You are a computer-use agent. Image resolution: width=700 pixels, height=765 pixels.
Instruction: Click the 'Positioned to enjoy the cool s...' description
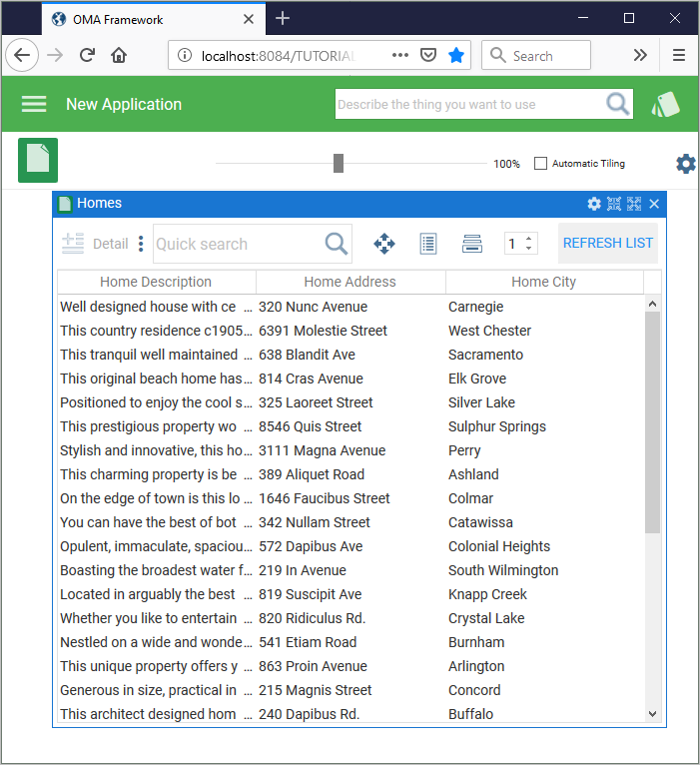point(156,402)
